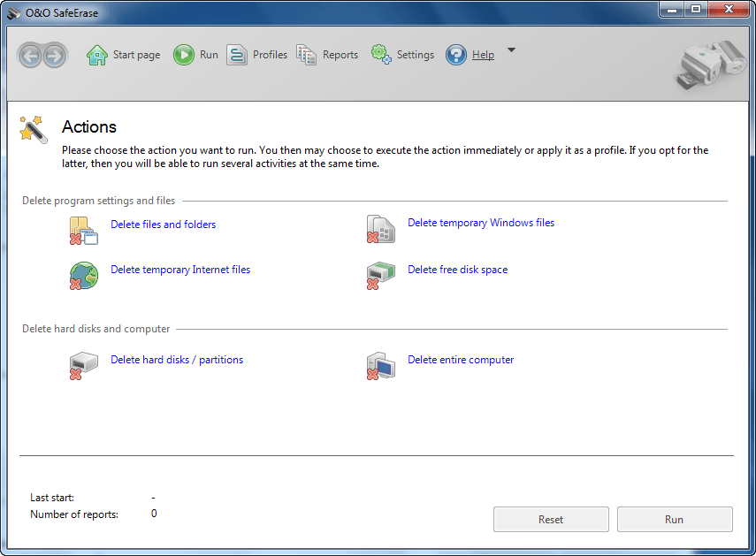Click the blue Help question mark icon
This screenshot has width=756, height=556.
pyautogui.click(x=456, y=55)
